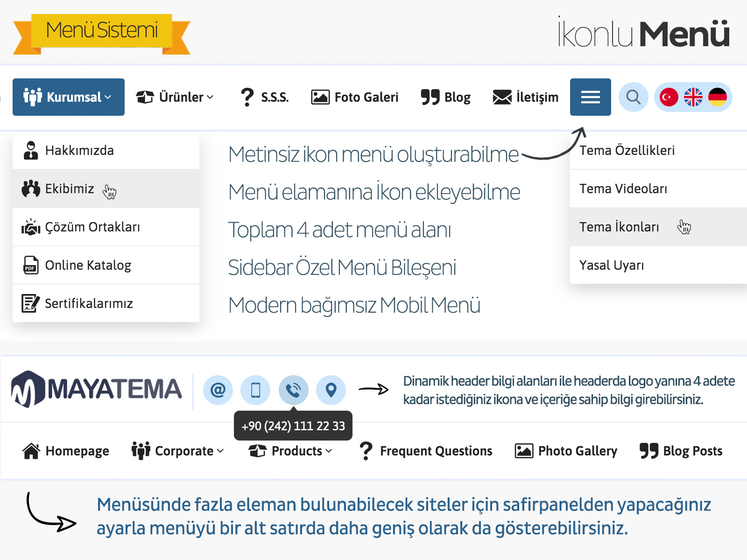Viewport: 747px width, 560px height.
Task: Expand the Ürünler dropdown chevron
Action: coord(210,97)
